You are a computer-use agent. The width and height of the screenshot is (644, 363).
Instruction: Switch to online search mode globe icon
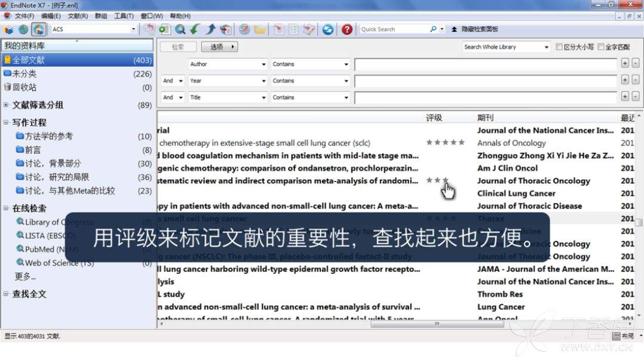23,29
